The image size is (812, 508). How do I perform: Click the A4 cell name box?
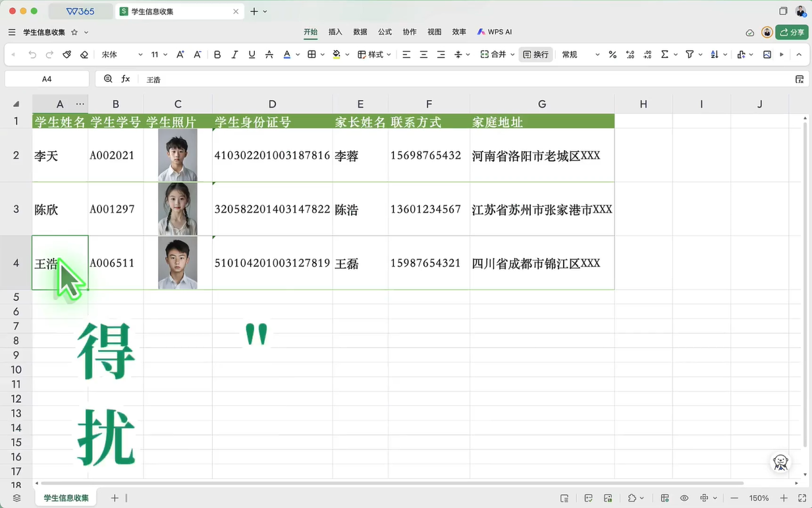click(x=47, y=79)
